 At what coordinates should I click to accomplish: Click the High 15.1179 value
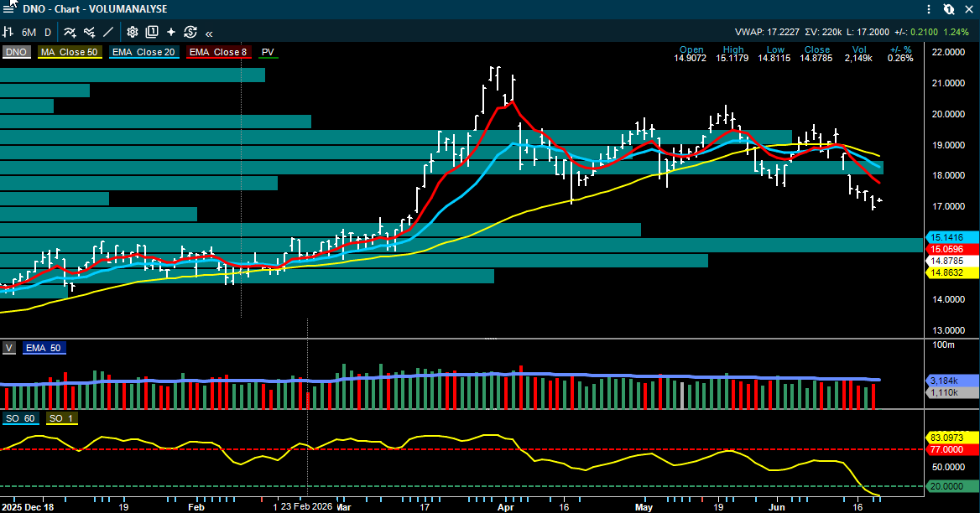coord(732,58)
